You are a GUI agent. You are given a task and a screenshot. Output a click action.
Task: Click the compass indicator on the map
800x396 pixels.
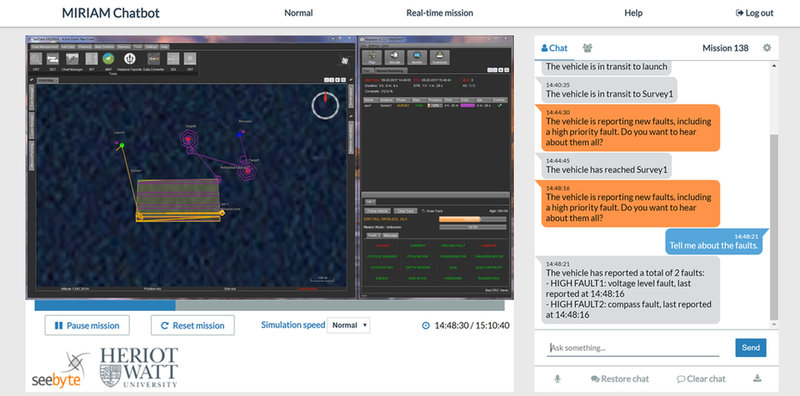tap(326, 105)
